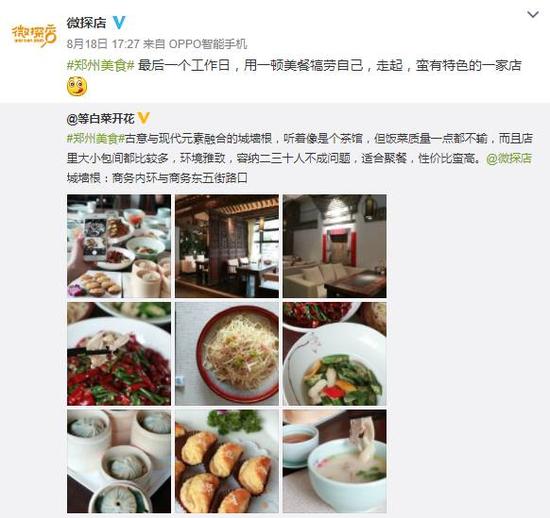Screen dimensions: 550x518
Task: Visit the @等白菜开花 profile link
Action: coord(100,119)
